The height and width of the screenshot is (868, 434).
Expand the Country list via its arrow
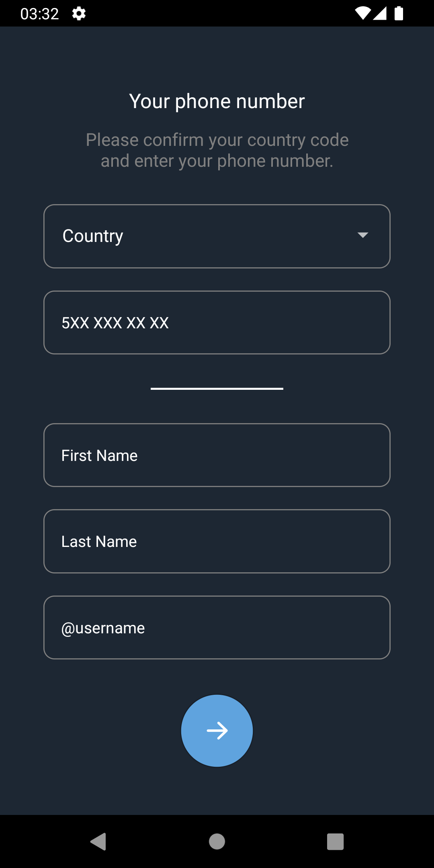pyautogui.click(x=362, y=236)
